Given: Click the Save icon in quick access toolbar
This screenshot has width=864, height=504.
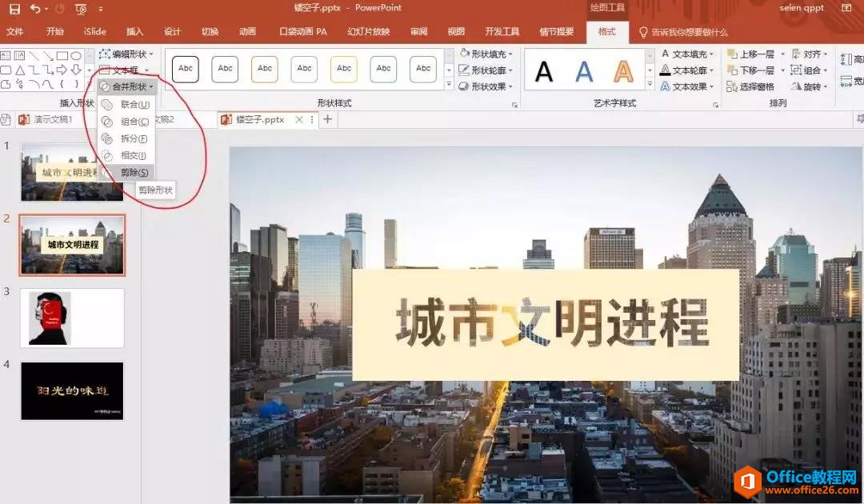Looking at the screenshot, I should 14,9.
